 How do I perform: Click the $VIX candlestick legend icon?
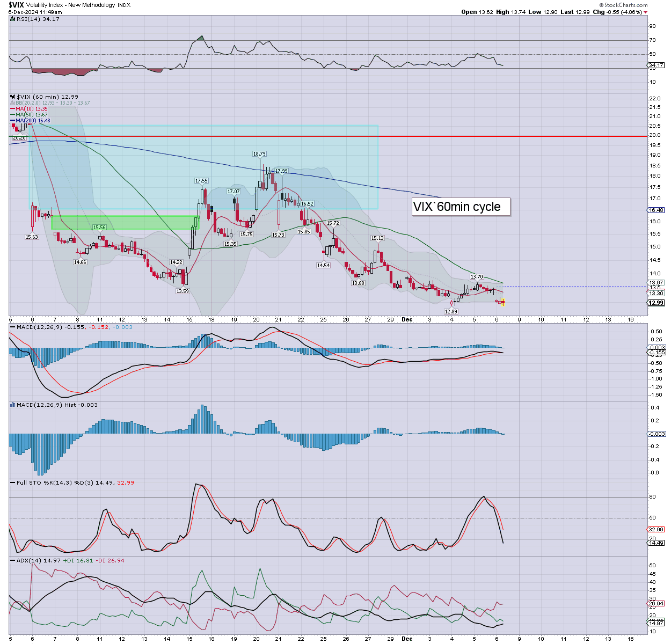[13, 97]
